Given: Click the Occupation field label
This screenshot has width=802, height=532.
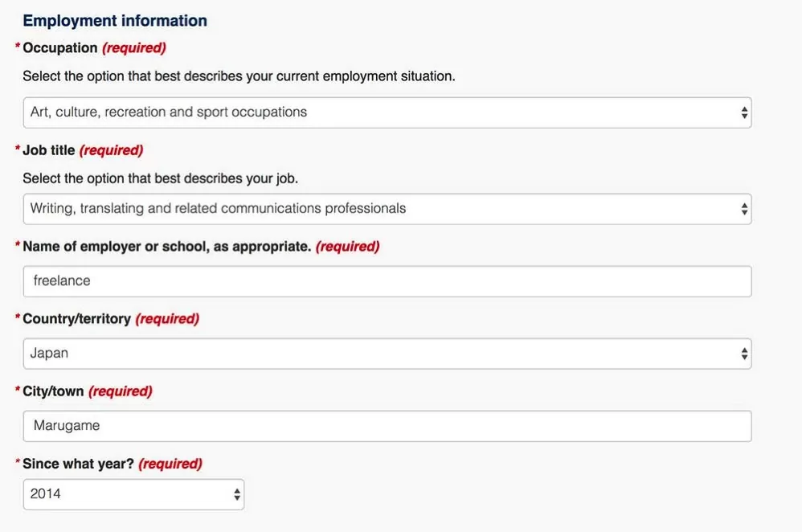Looking at the screenshot, I should coord(59,48).
